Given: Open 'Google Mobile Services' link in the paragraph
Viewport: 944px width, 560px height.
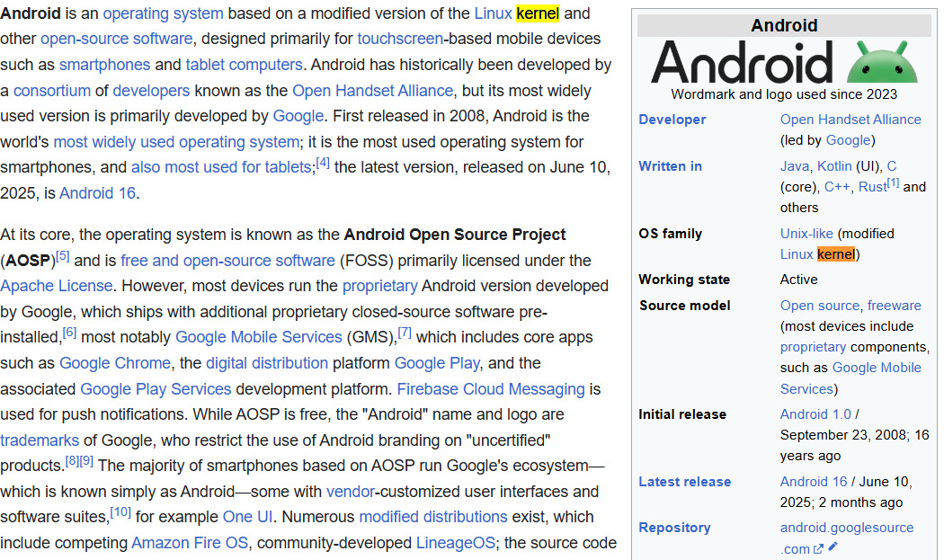Looking at the screenshot, I should click(259, 337).
